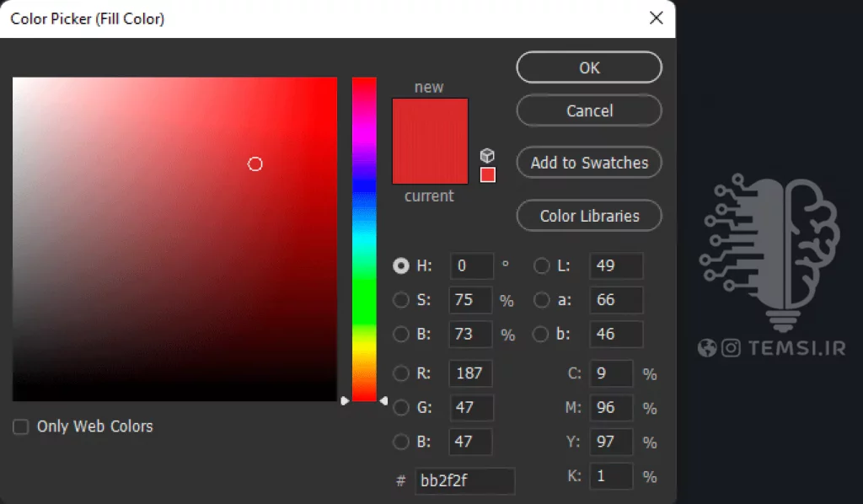Click the M field showing 96
Viewport: 863px width, 504px height.
pyautogui.click(x=611, y=408)
